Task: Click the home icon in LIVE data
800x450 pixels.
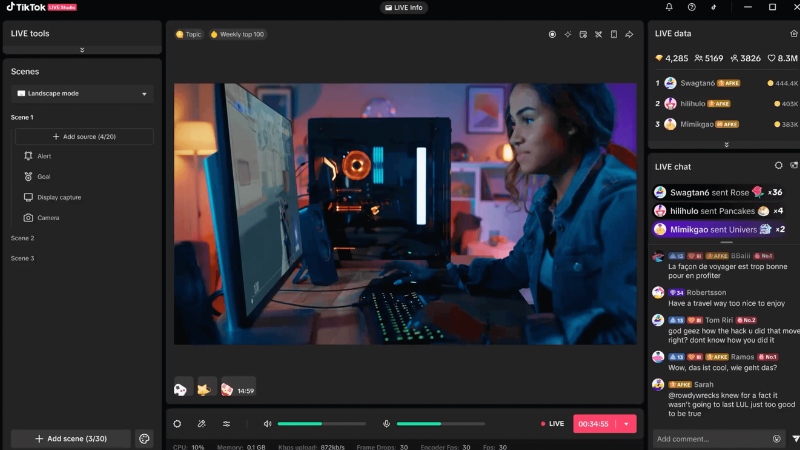Action: pyautogui.click(x=793, y=33)
